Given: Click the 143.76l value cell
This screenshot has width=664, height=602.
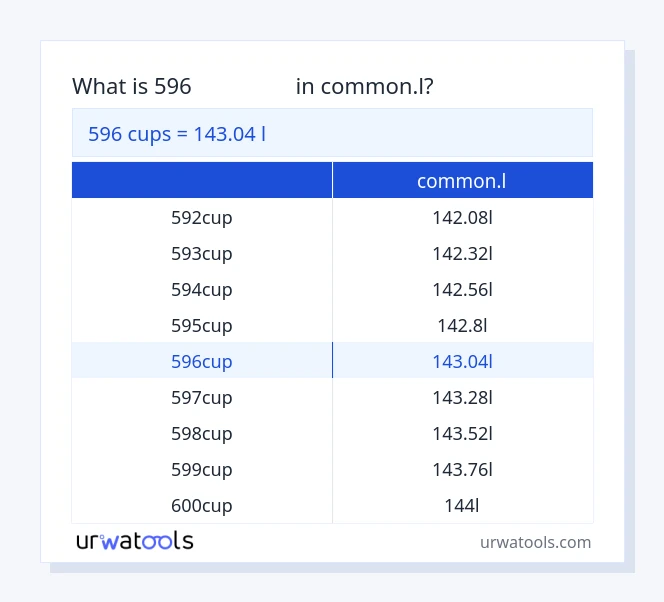Looking at the screenshot, I should (462, 469).
